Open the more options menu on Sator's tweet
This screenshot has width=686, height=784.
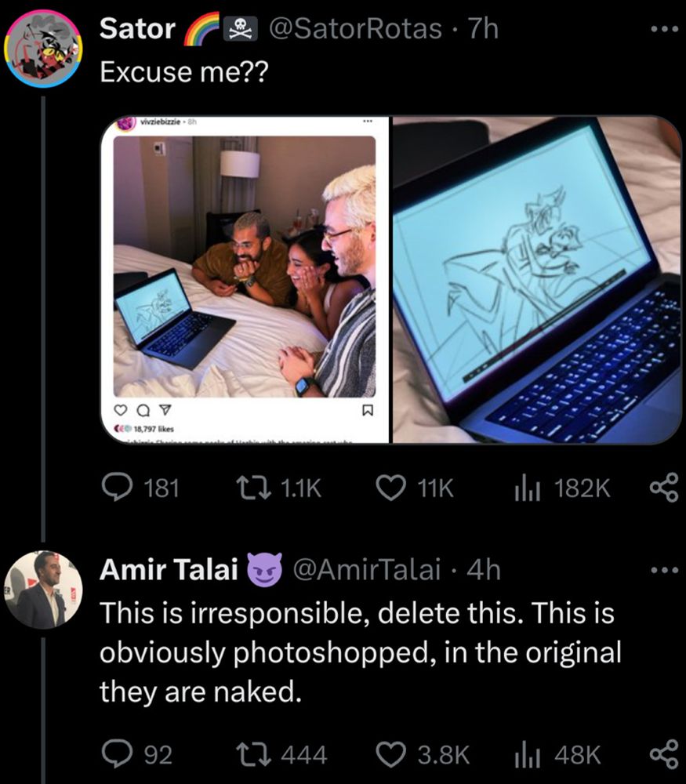click(x=666, y=27)
